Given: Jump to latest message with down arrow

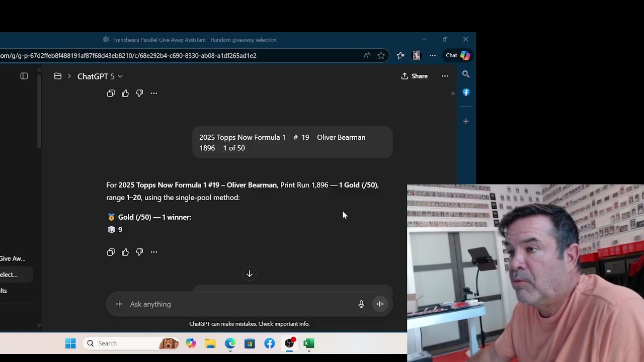Looking at the screenshot, I should [x=249, y=274].
